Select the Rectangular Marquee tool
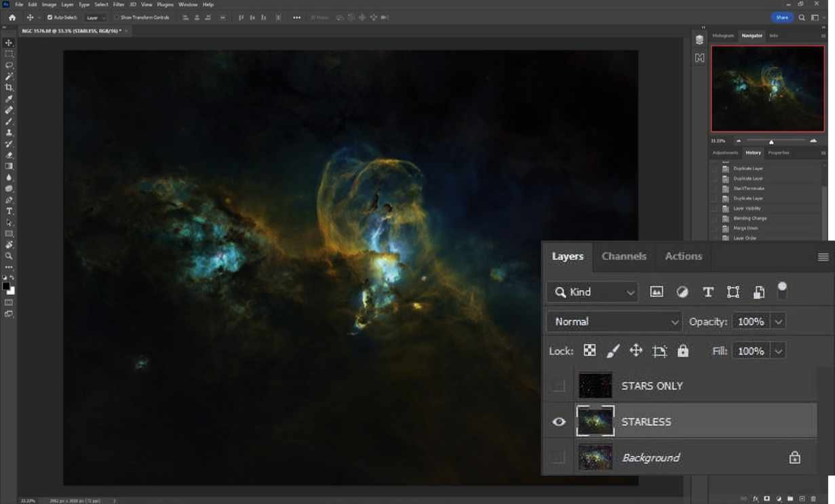This screenshot has height=504, width=835. pyautogui.click(x=9, y=54)
